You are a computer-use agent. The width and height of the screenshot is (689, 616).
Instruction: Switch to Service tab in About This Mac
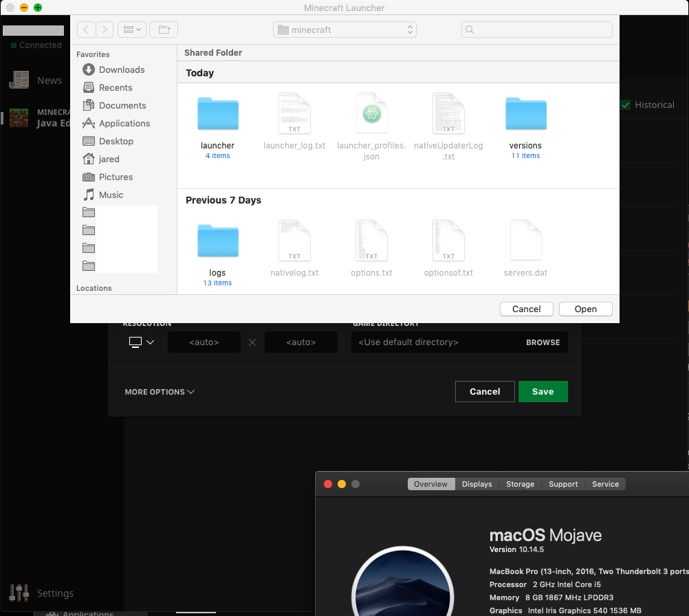(x=605, y=484)
